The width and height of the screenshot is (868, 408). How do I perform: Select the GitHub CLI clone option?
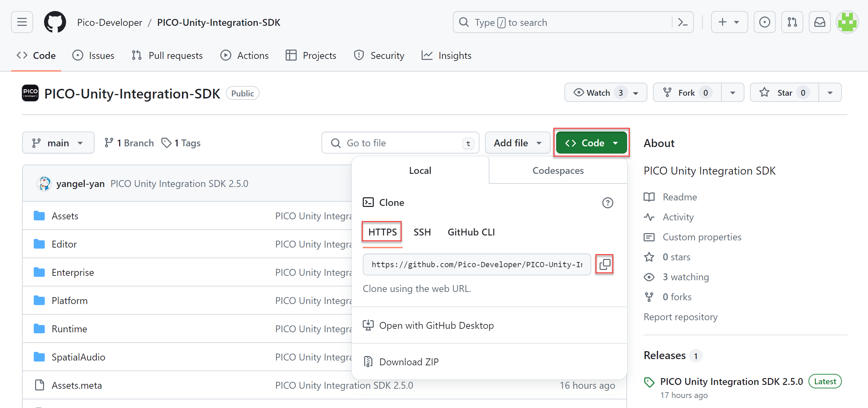pos(471,232)
